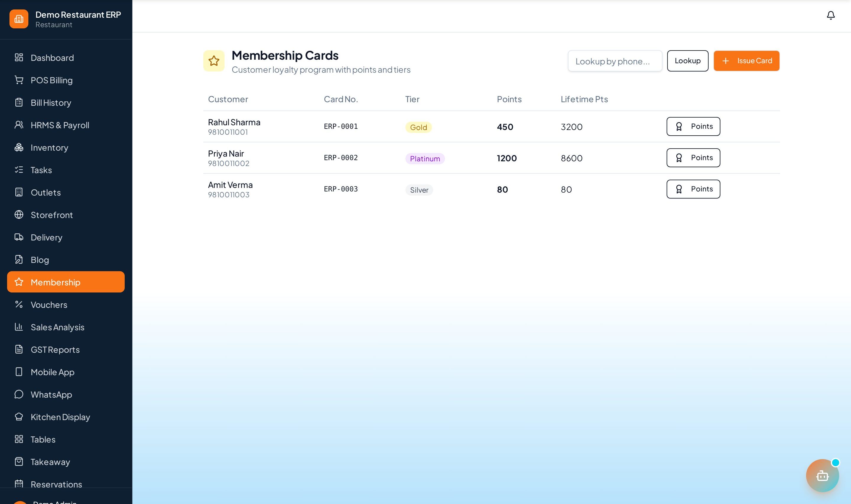Screen dimensions: 851x504
Task: Click the Mobile App phone icon
Action: pyautogui.click(x=19, y=372)
